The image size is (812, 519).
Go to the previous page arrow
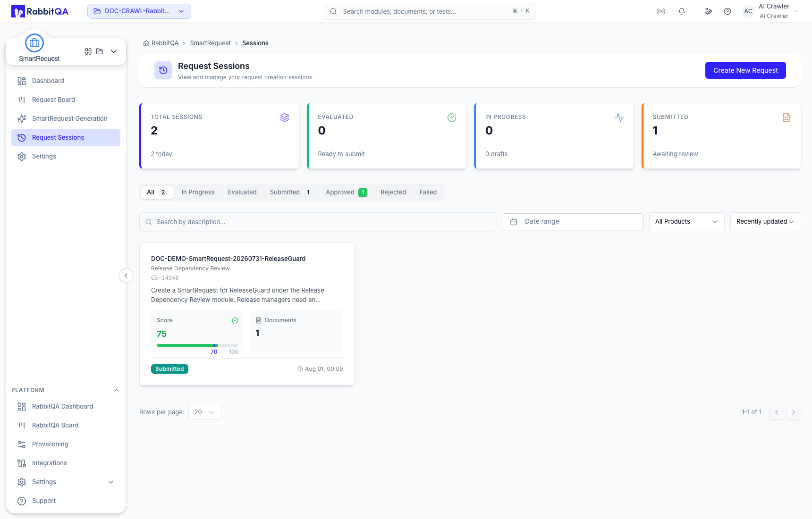pos(777,412)
